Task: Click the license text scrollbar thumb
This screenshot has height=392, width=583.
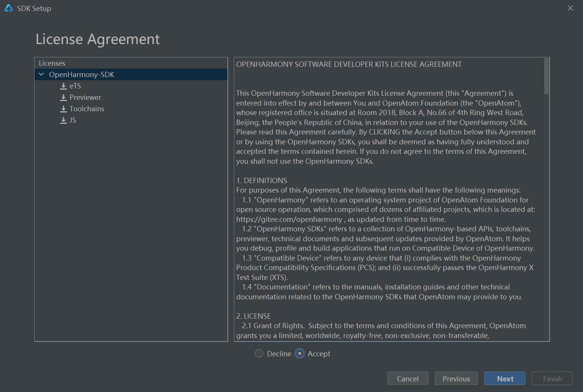Action: (x=546, y=76)
